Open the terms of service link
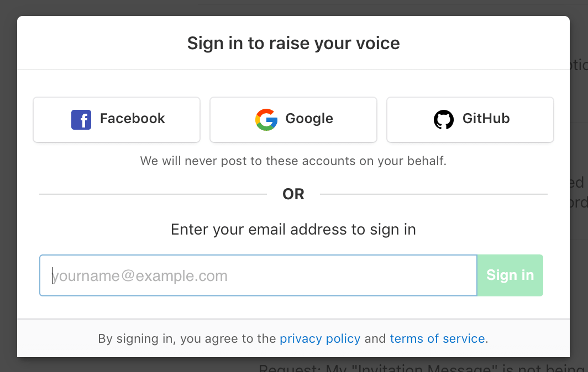Viewport: 588px width, 372px height. pyautogui.click(x=437, y=339)
